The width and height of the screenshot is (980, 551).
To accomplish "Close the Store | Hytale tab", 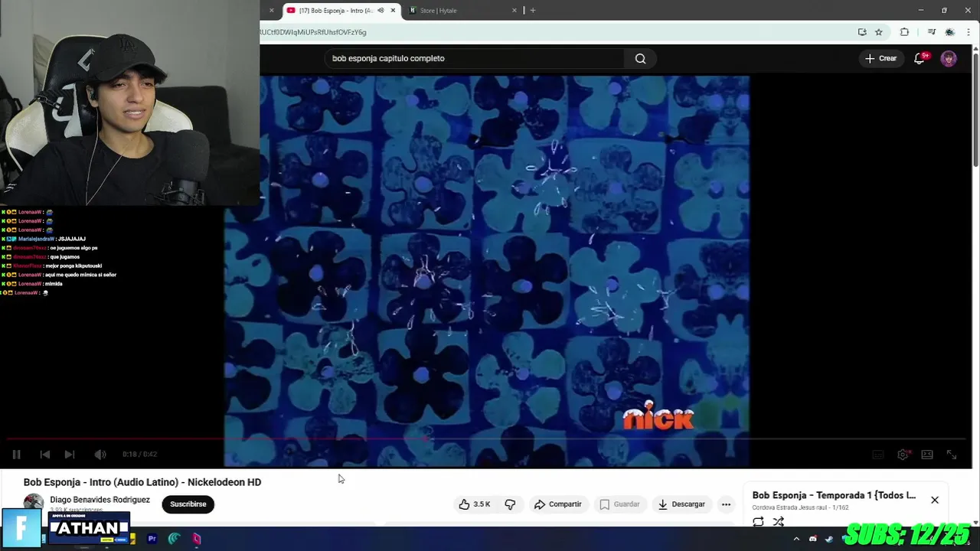I will point(514,11).
